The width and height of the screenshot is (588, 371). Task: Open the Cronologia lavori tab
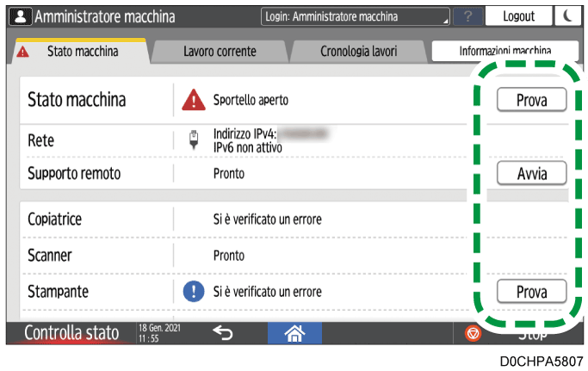point(358,52)
